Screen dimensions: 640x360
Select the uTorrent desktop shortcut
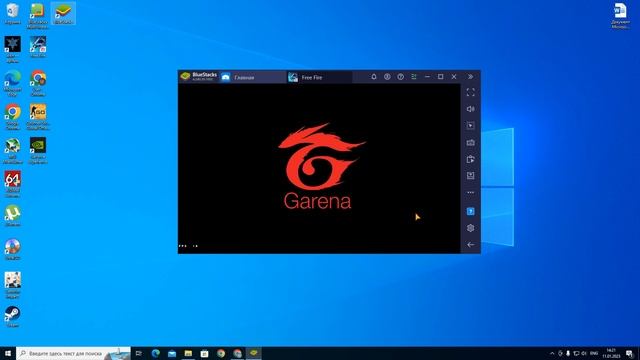tap(13, 216)
